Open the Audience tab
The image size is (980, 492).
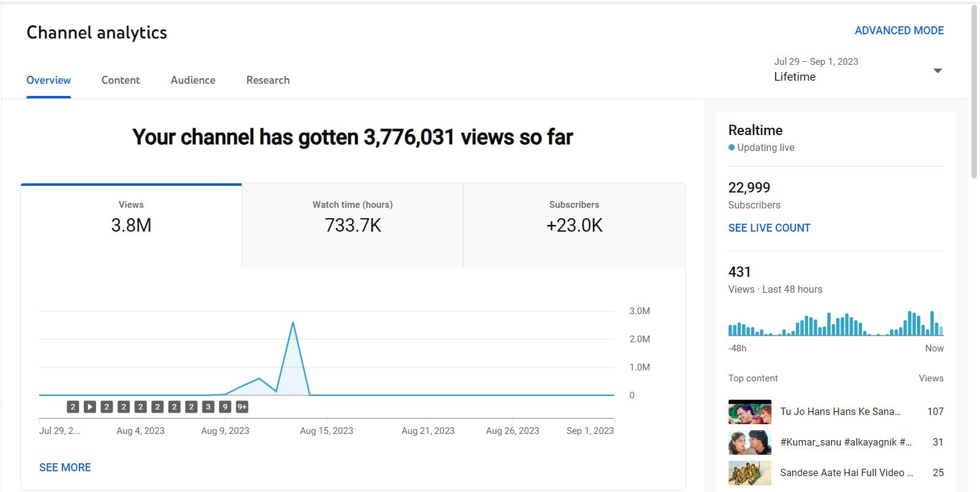[x=193, y=80]
